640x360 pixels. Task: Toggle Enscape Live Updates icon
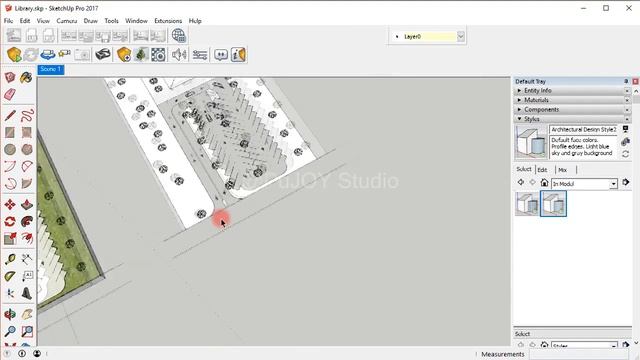pyautogui.click(x=31, y=54)
